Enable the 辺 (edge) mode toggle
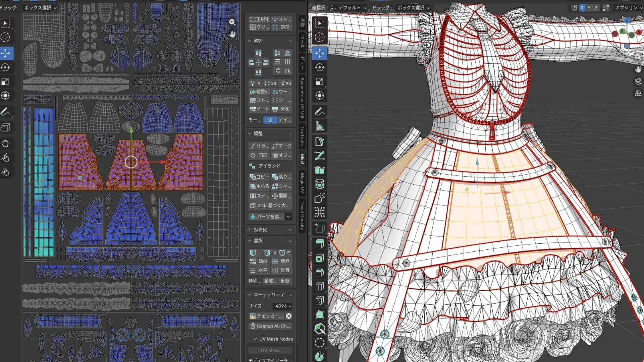Viewport: 644px width, 362px height. (270, 120)
